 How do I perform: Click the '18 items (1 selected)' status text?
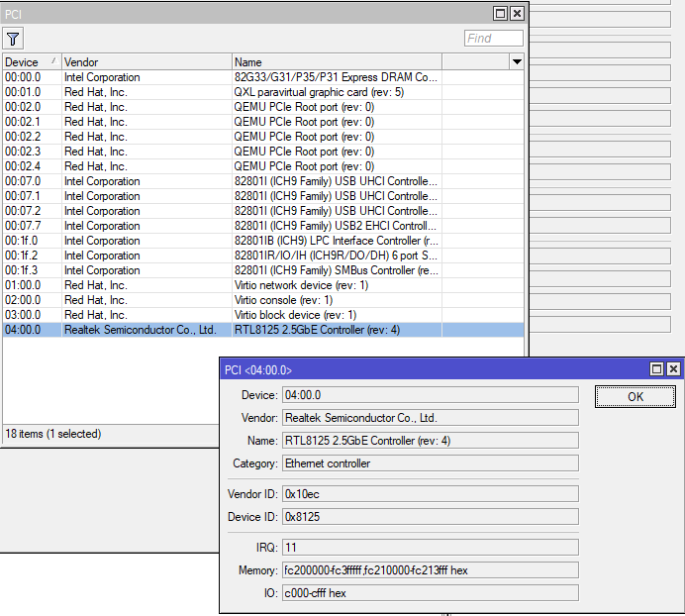coord(52,434)
